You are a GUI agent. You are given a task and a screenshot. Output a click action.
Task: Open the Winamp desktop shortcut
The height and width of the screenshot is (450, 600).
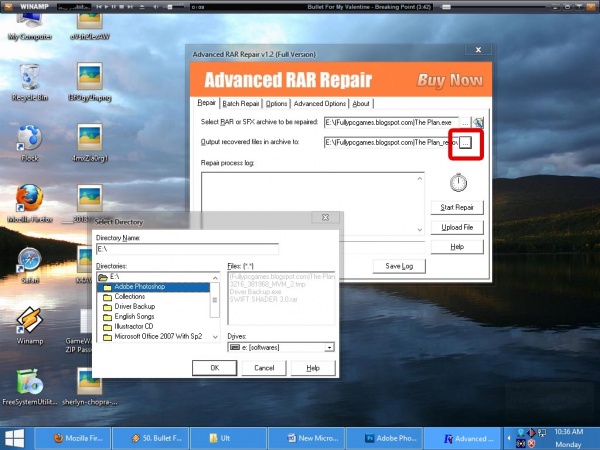(x=30, y=326)
